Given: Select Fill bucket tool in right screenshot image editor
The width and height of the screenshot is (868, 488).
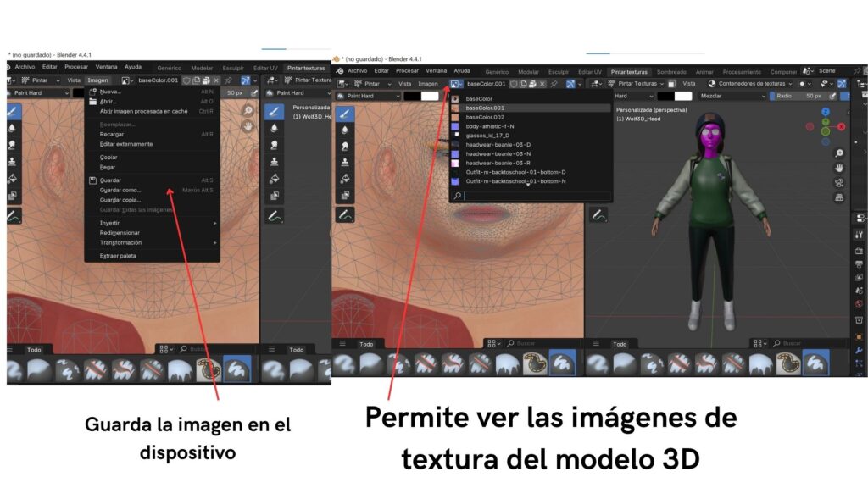Looking at the screenshot, I should tap(344, 179).
